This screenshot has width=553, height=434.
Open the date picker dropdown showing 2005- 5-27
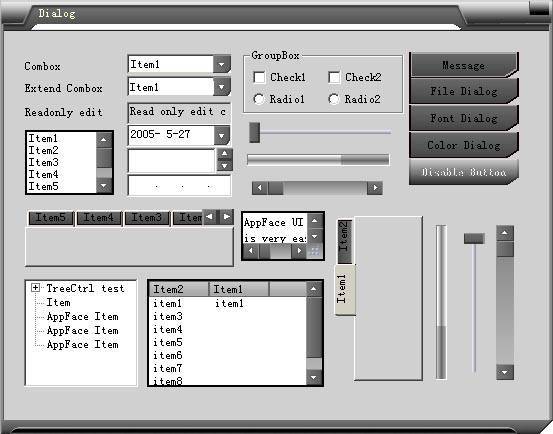point(222,135)
